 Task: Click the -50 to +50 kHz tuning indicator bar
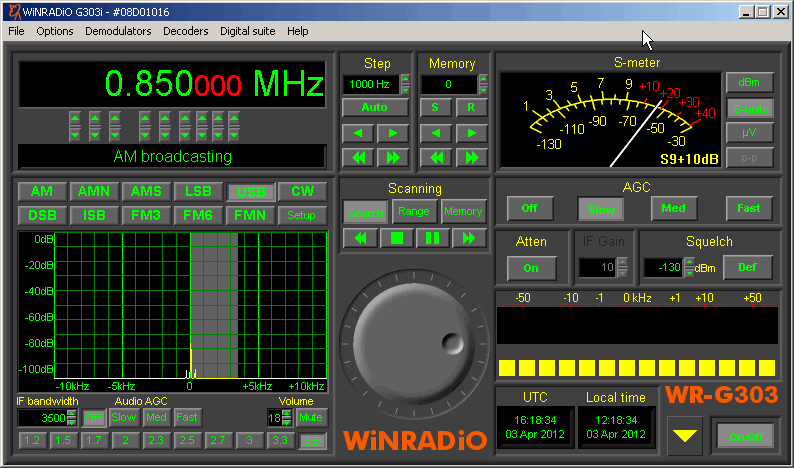coord(637,325)
